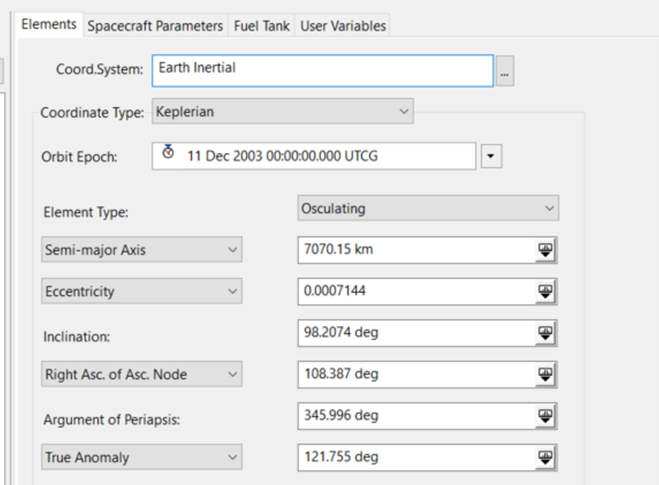Screen dimensions: 659x485
Task: Open the Semi-major Axis selector dropdown
Action: pyautogui.click(x=140, y=250)
